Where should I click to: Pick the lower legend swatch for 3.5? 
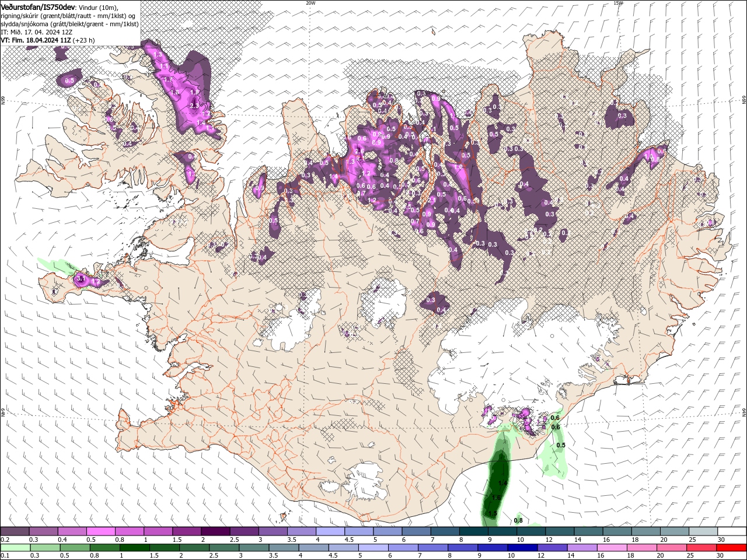(x=284, y=548)
